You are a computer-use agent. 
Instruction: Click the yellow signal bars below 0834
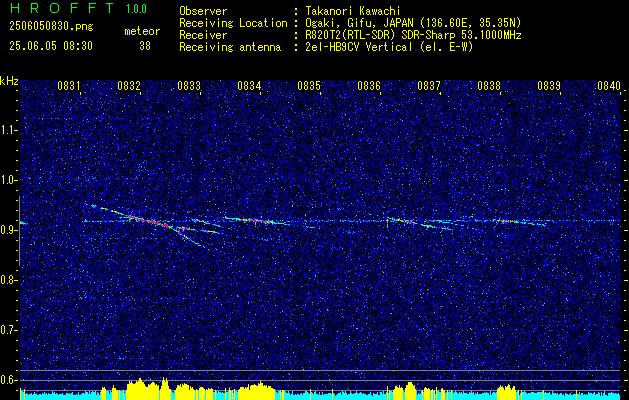click(x=257, y=392)
